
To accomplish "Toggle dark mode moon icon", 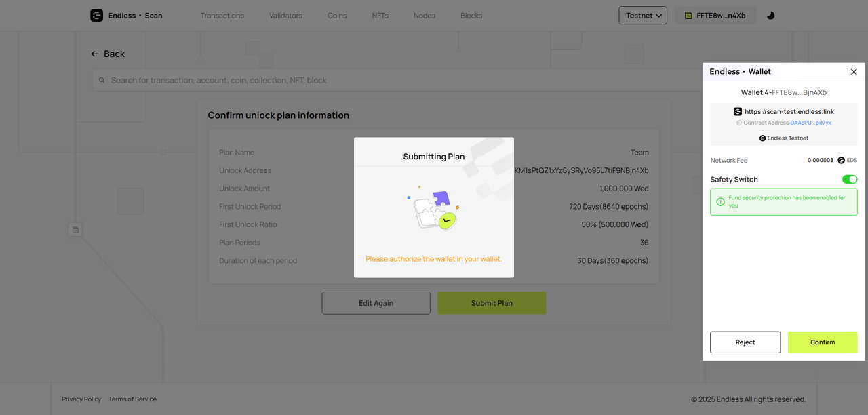I will click(770, 16).
